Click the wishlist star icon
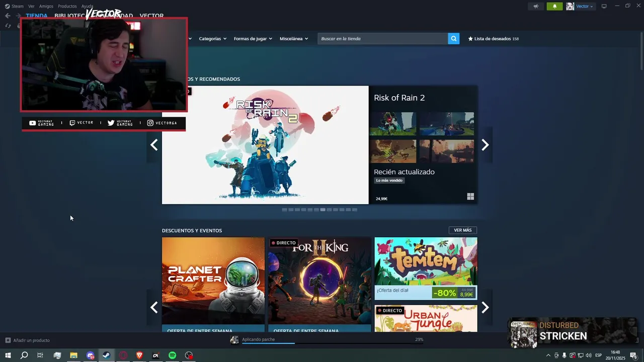 click(x=470, y=39)
